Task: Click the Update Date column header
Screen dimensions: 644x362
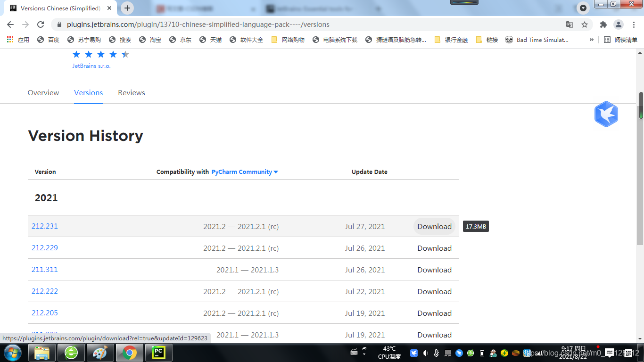Action: coord(370,172)
